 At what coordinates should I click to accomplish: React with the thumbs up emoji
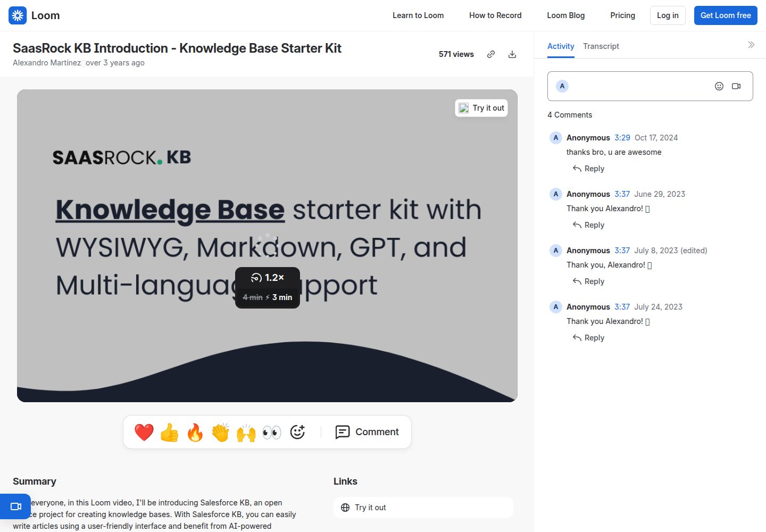point(170,432)
